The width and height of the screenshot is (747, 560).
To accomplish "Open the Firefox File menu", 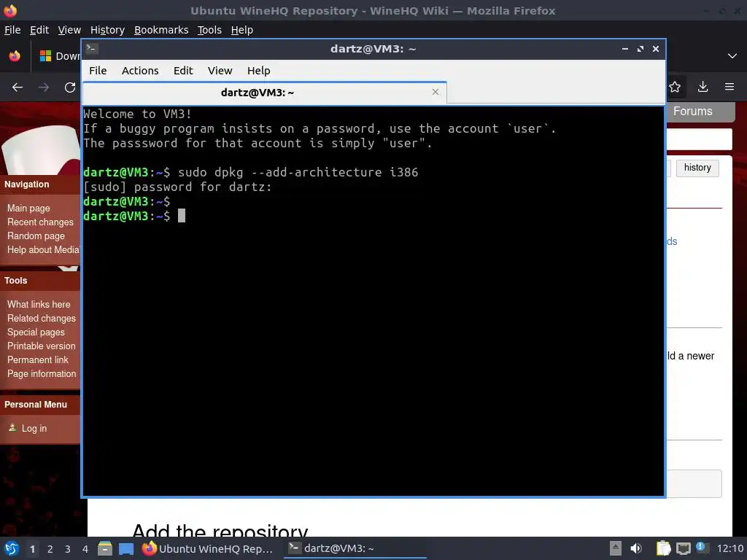I will [x=12, y=30].
